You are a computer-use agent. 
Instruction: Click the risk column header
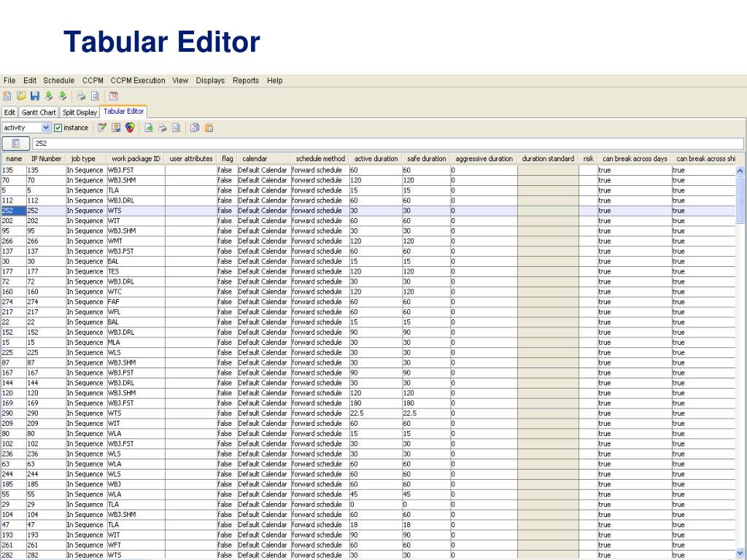(x=589, y=158)
